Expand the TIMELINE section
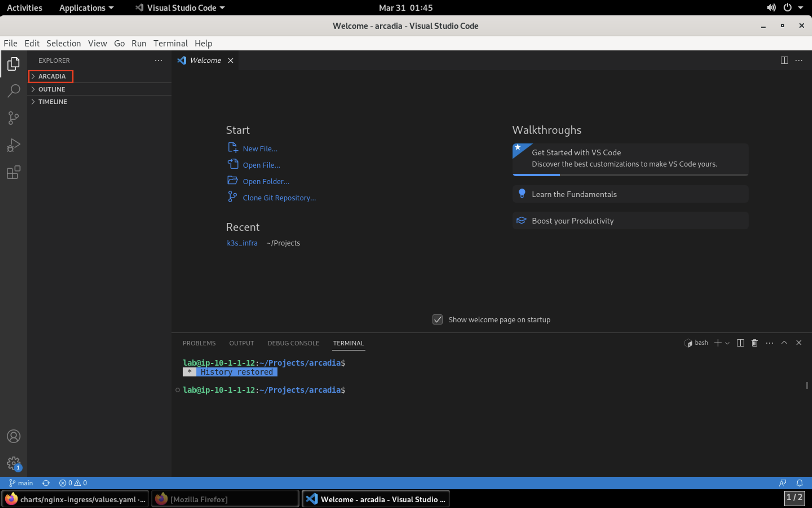Screen dimensions: 812x508 (x=99, y=102)
